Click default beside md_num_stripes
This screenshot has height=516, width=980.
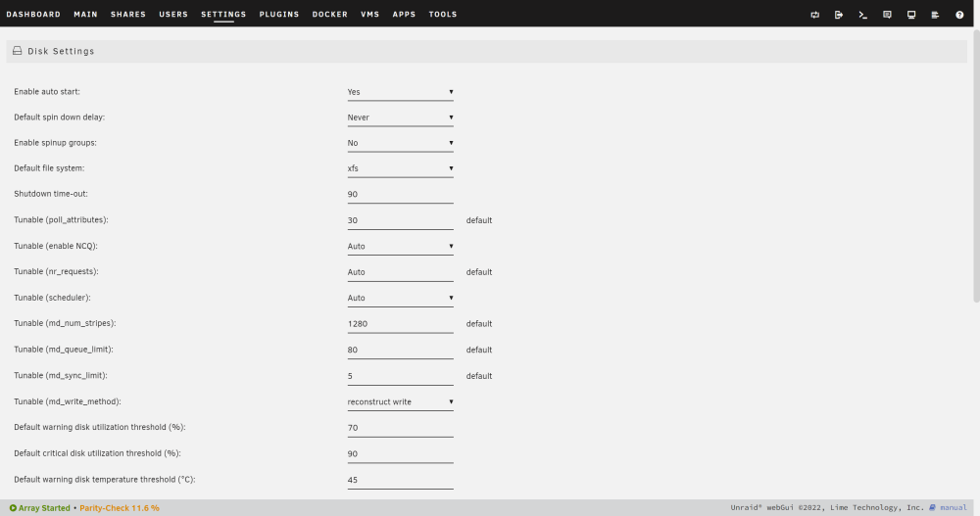click(479, 324)
